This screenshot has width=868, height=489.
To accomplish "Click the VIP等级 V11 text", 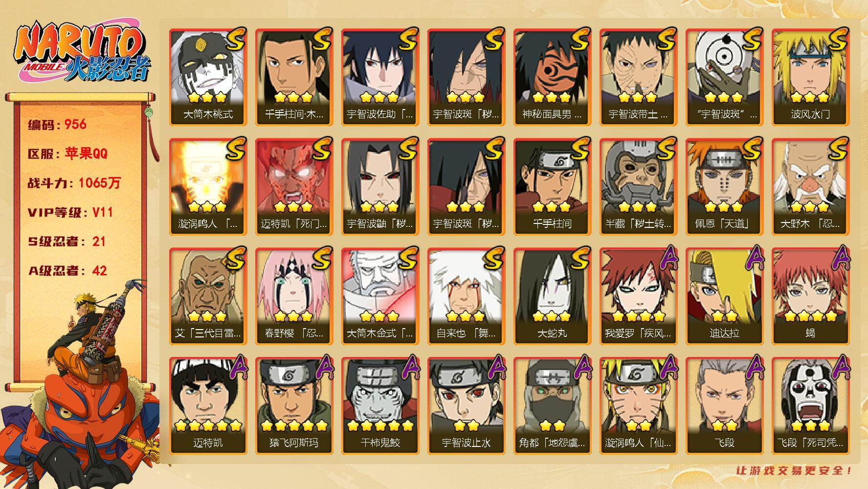I will click(70, 212).
